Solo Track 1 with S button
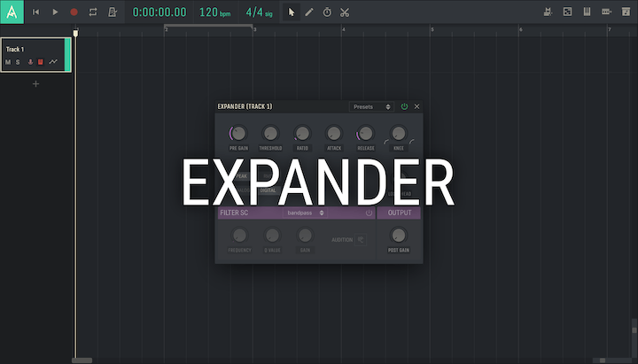 (x=18, y=62)
